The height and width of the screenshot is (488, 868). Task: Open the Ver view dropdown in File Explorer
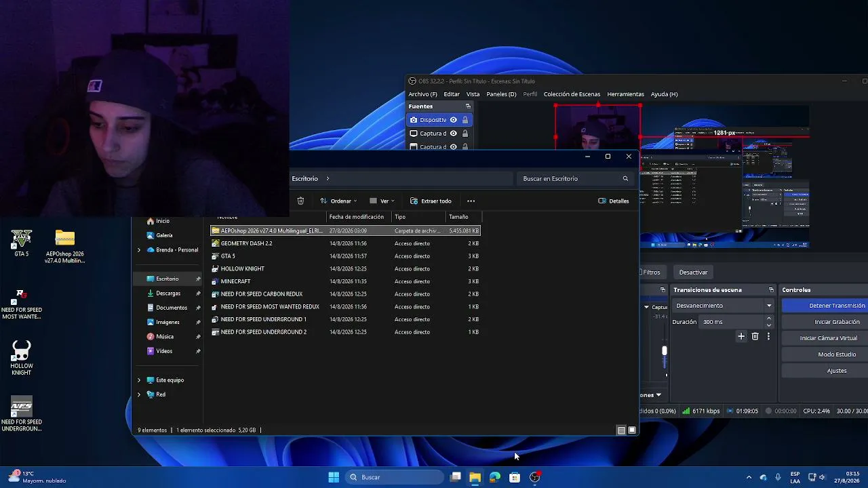coord(382,201)
